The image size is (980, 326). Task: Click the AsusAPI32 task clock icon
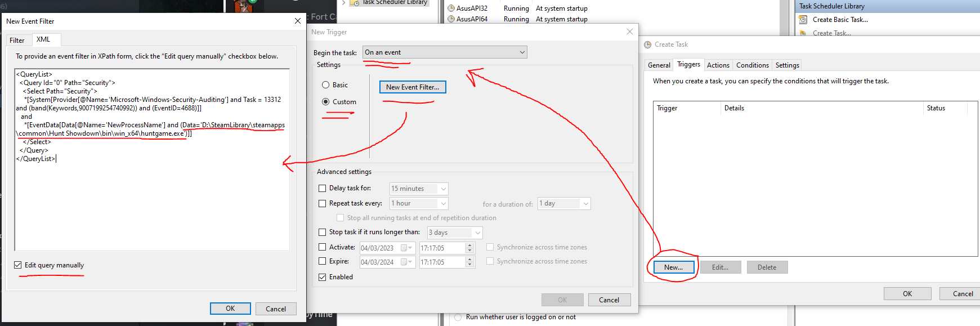click(x=451, y=8)
